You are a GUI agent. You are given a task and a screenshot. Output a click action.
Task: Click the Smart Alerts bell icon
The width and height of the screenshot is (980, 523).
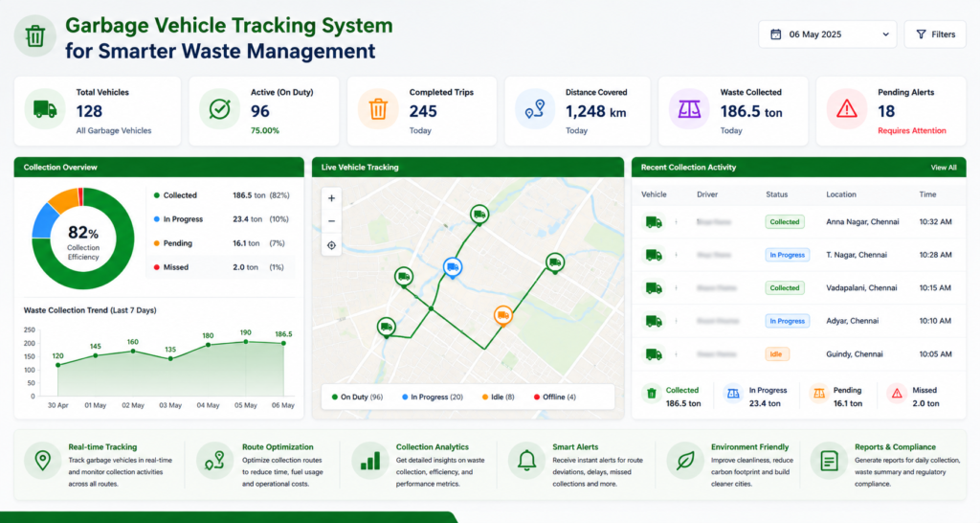click(x=527, y=461)
